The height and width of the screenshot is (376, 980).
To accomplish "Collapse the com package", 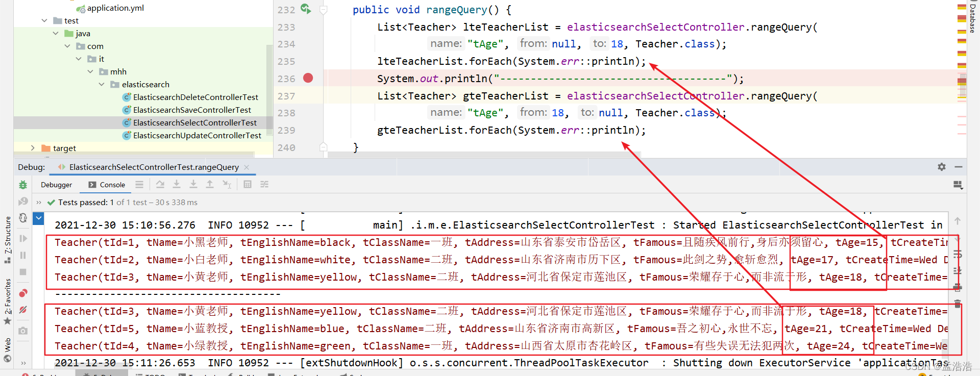I will pyautogui.click(x=67, y=46).
